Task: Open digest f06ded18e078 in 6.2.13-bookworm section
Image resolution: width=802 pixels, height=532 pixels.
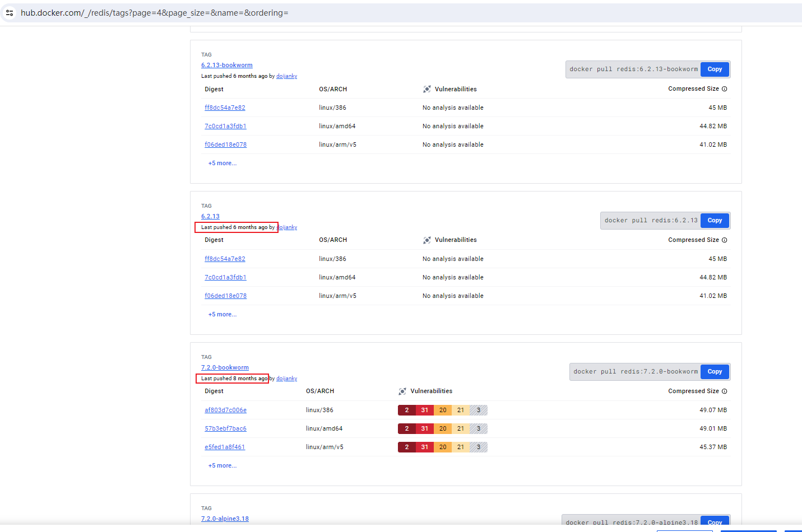Action: point(225,144)
